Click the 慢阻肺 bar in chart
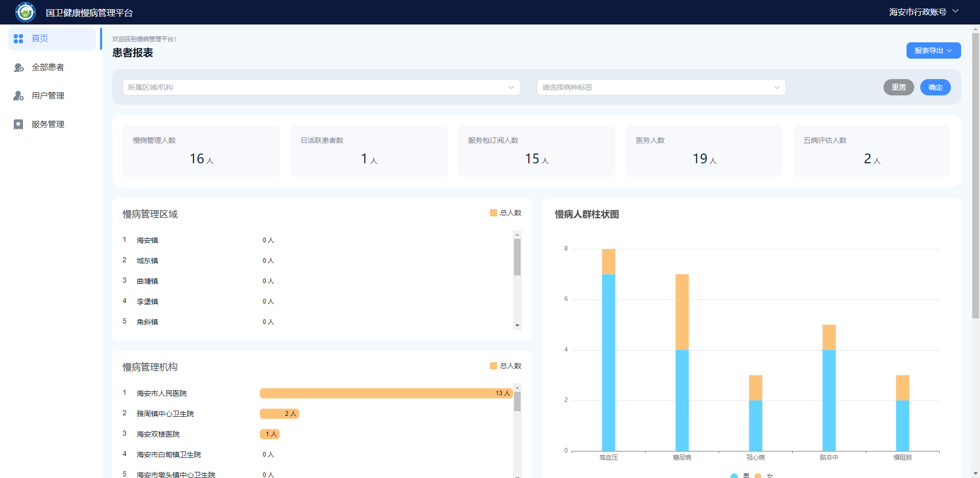Screen dimensions: 980x478 coord(902,413)
